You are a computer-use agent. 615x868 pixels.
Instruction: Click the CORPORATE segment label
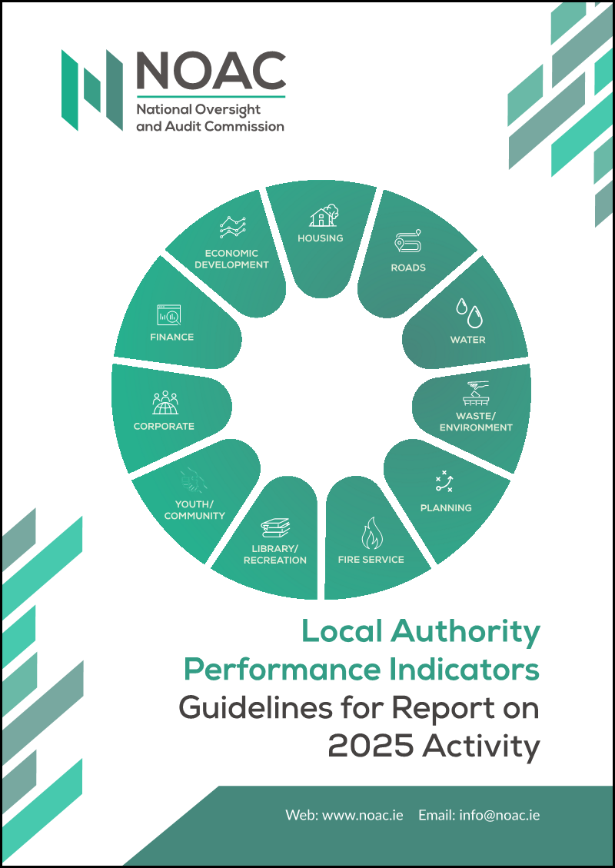(x=164, y=426)
